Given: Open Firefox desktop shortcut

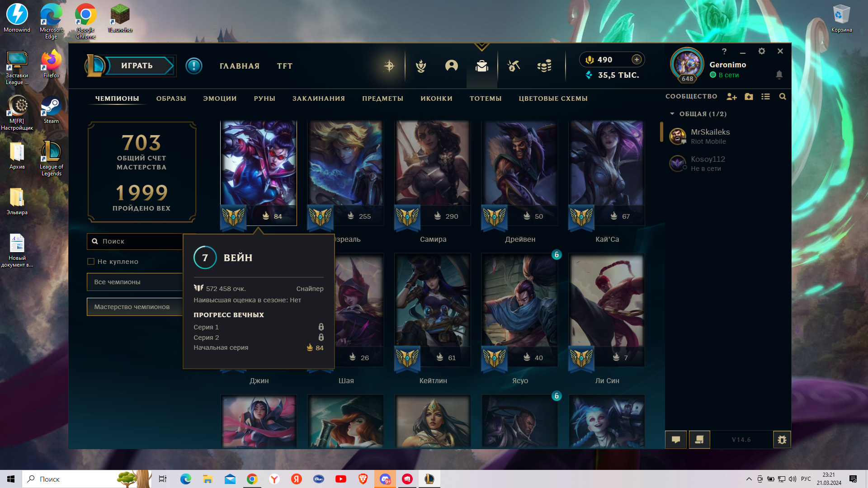Looking at the screenshot, I should (51, 64).
